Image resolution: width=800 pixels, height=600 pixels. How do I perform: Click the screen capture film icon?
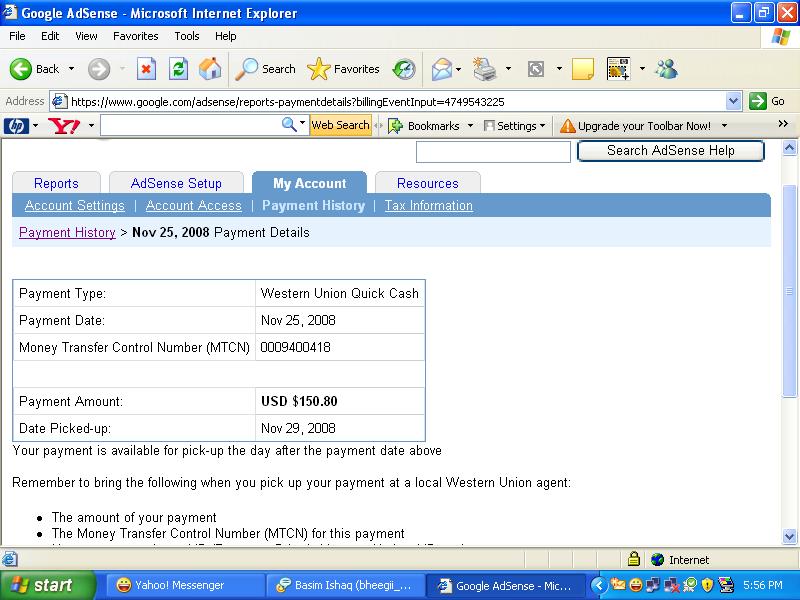pyautogui.click(x=618, y=69)
